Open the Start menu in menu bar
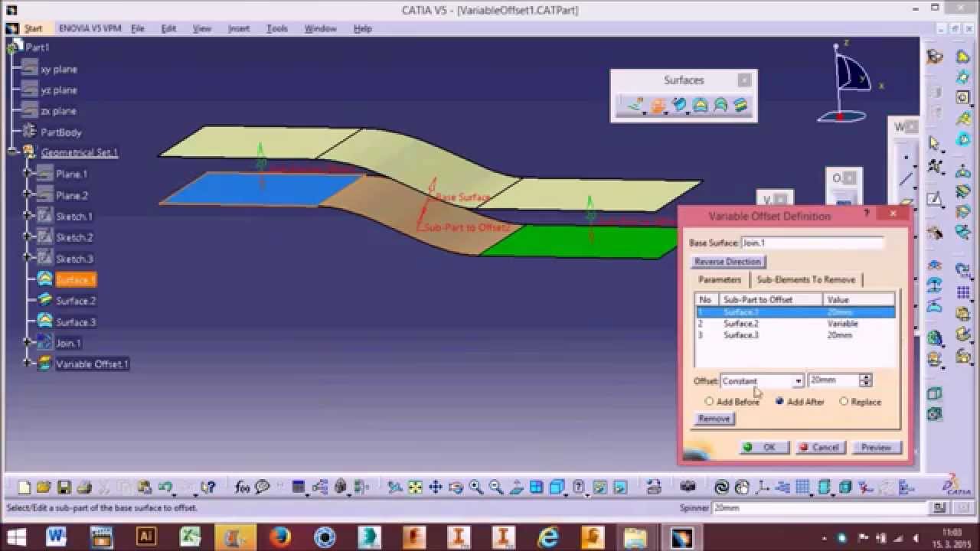Image resolution: width=980 pixels, height=551 pixels. (33, 28)
